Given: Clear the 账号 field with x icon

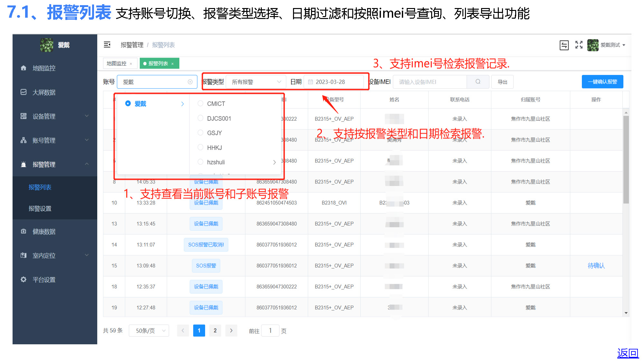Looking at the screenshot, I should click(190, 82).
